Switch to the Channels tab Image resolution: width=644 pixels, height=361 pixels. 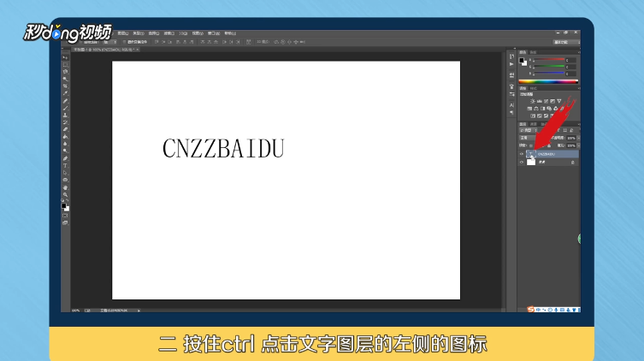click(x=533, y=124)
